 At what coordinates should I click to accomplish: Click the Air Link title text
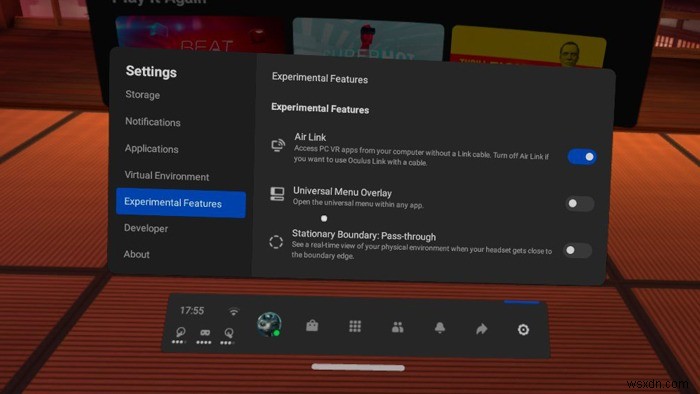click(x=310, y=137)
